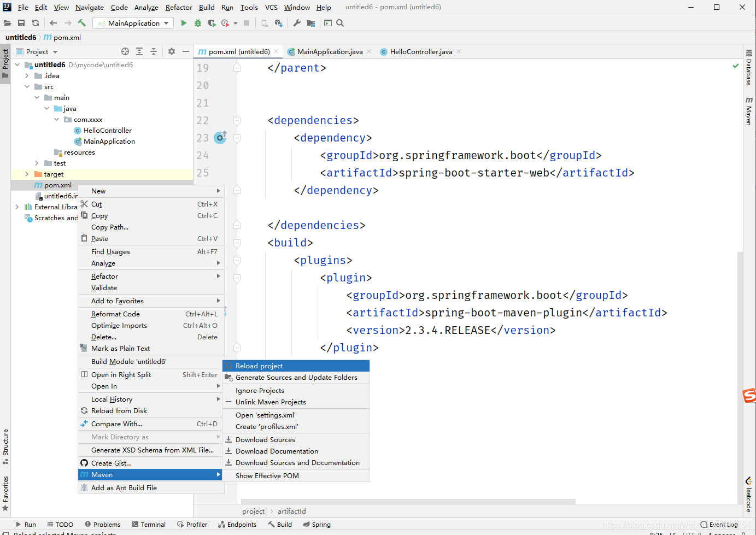Switch to MainApplication.java editor tab

[330, 51]
